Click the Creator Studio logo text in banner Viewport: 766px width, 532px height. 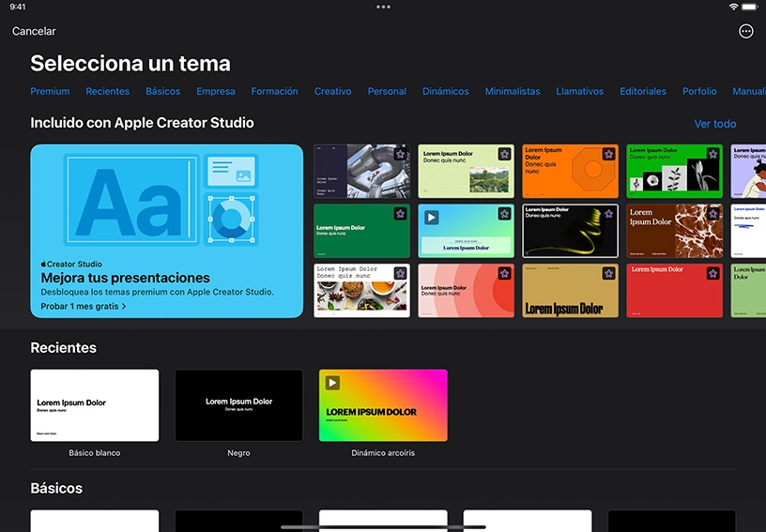point(71,264)
